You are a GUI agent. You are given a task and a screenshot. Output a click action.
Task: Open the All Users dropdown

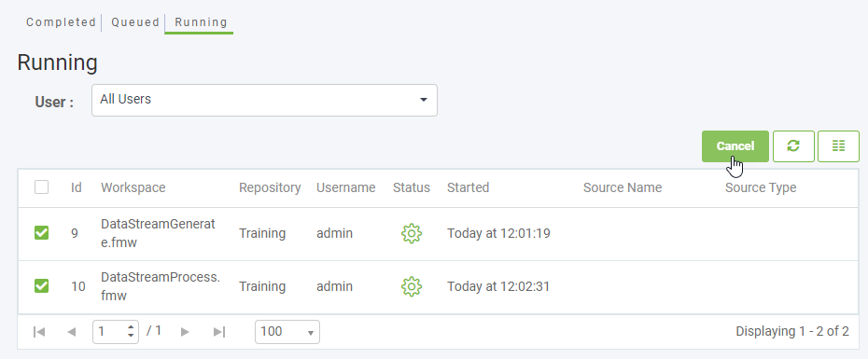[265, 100]
